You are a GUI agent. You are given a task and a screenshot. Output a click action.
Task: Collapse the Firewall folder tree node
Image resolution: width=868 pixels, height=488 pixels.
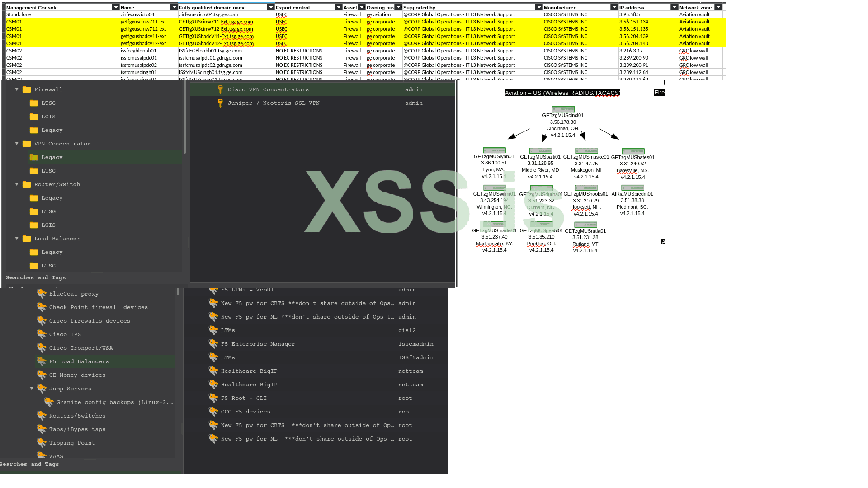(17, 89)
